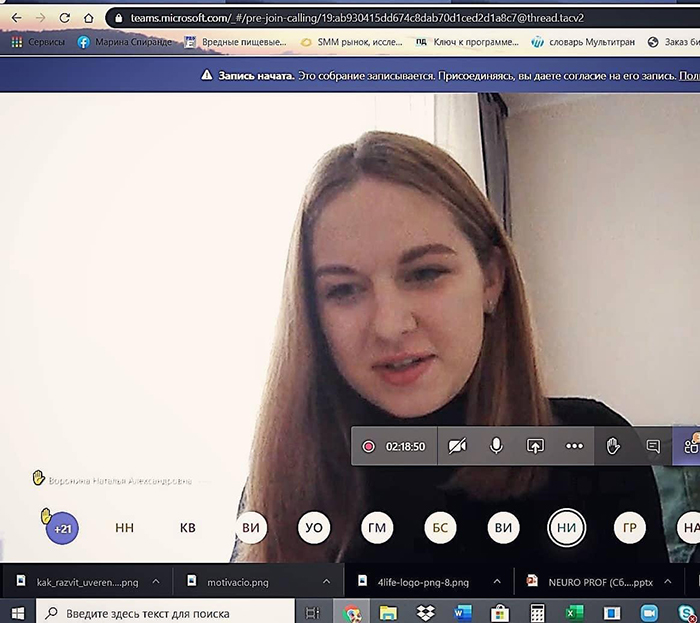Toggle the camera on

coord(457,446)
